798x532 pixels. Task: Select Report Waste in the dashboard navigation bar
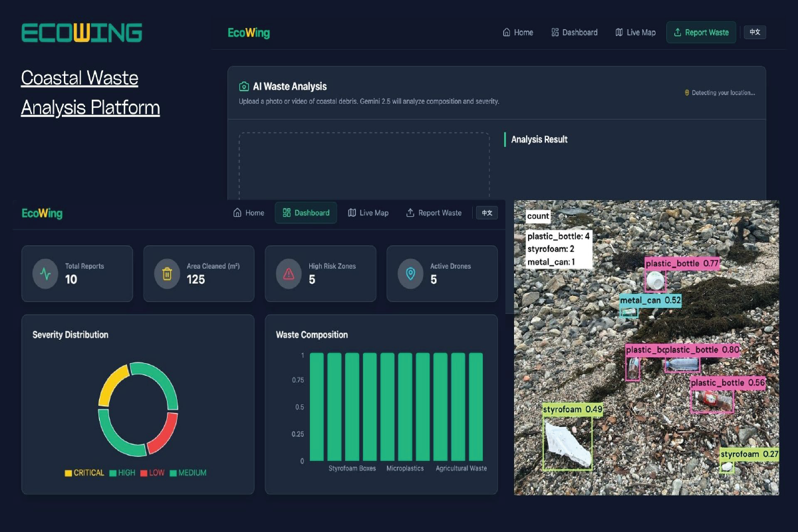(434, 213)
